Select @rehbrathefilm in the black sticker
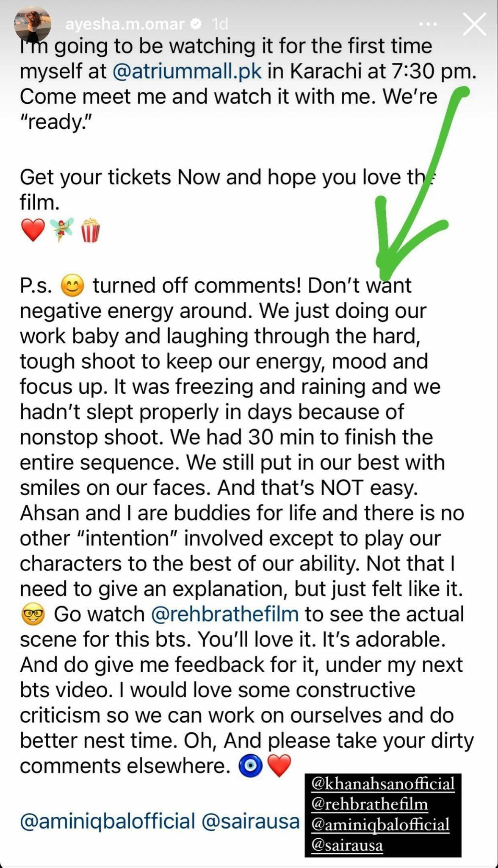Viewport: 498px width, 868px height. click(369, 804)
